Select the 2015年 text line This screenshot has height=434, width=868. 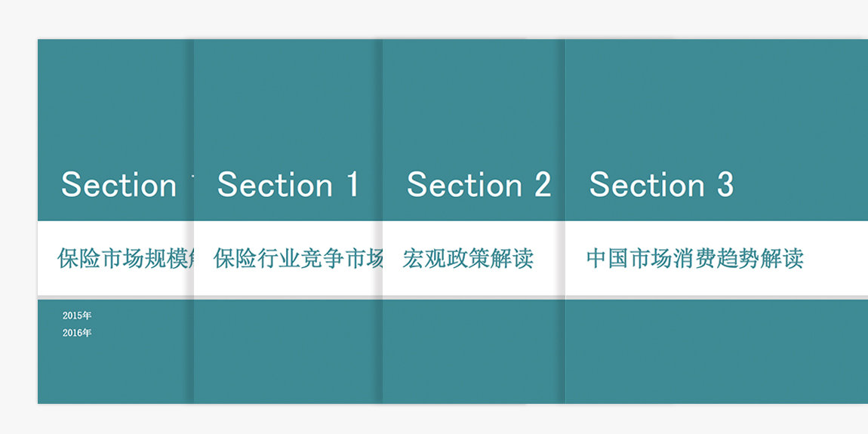tap(77, 315)
